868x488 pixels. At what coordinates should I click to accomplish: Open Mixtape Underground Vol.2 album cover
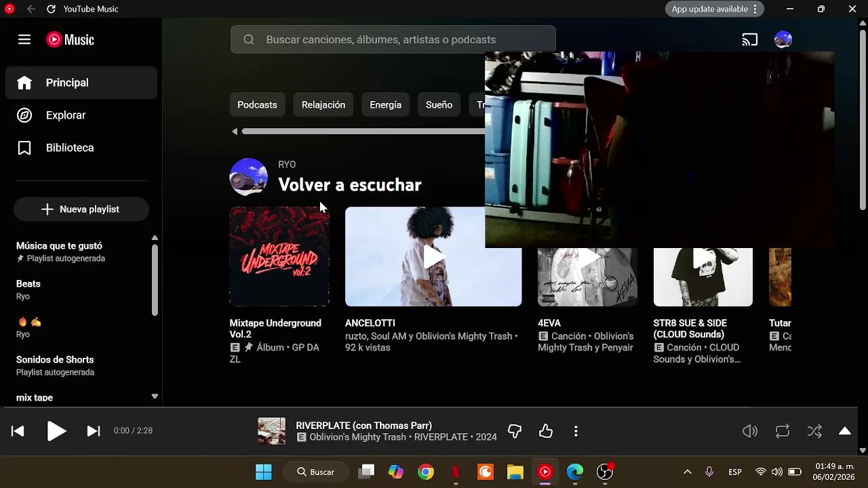point(279,257)
